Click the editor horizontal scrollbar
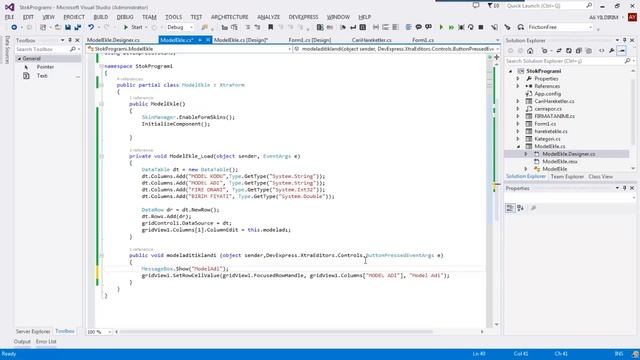This screenshot has height=360, width=640. point(276,332)
